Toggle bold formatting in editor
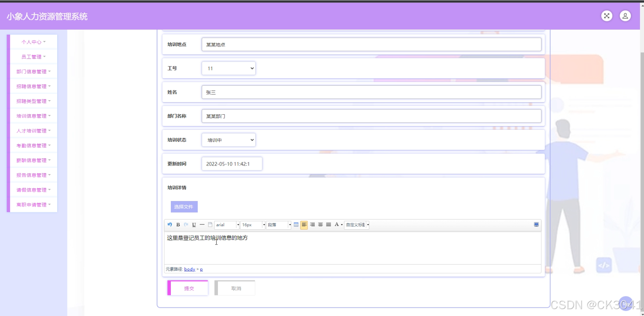Viewport: 644px width, 316px height. [x=178, y=225]
